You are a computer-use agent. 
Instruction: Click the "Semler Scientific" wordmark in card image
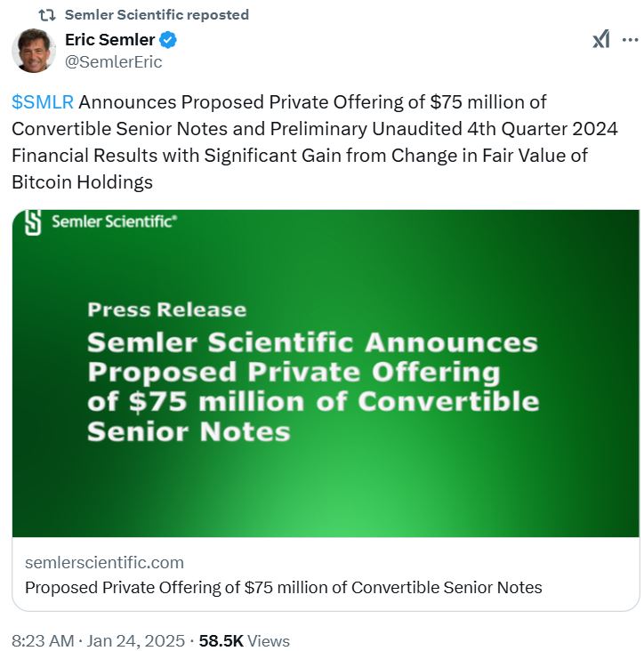click(113, 222)
